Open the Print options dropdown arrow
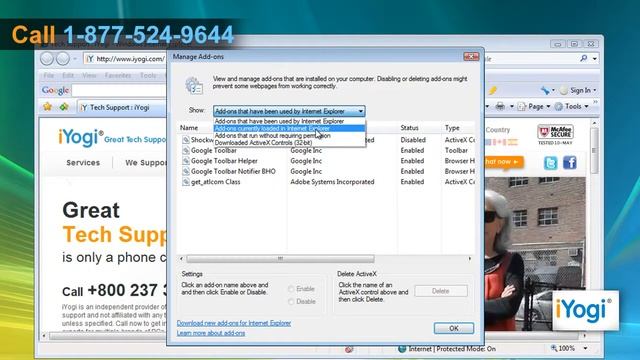 click(x=511, y=107)
